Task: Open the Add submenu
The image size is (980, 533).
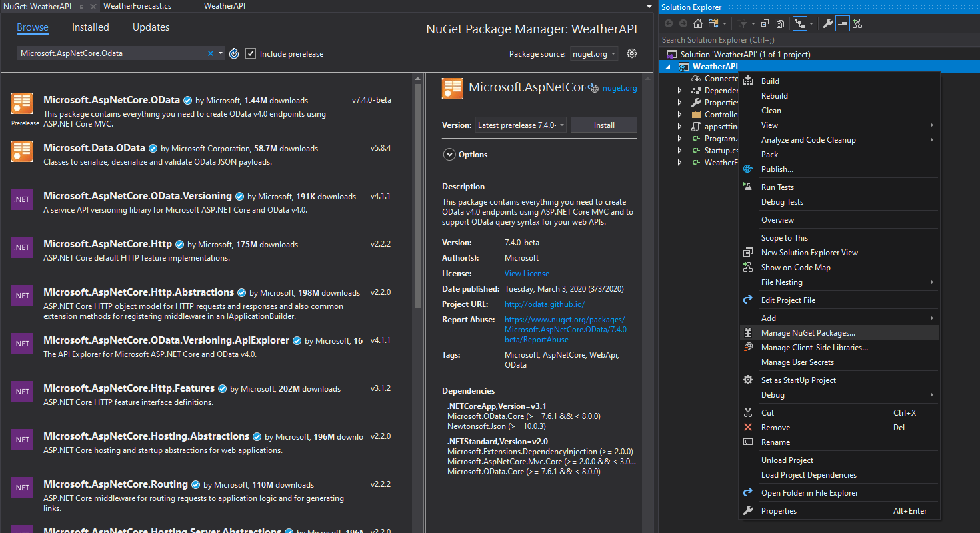Action: (839, 318)
